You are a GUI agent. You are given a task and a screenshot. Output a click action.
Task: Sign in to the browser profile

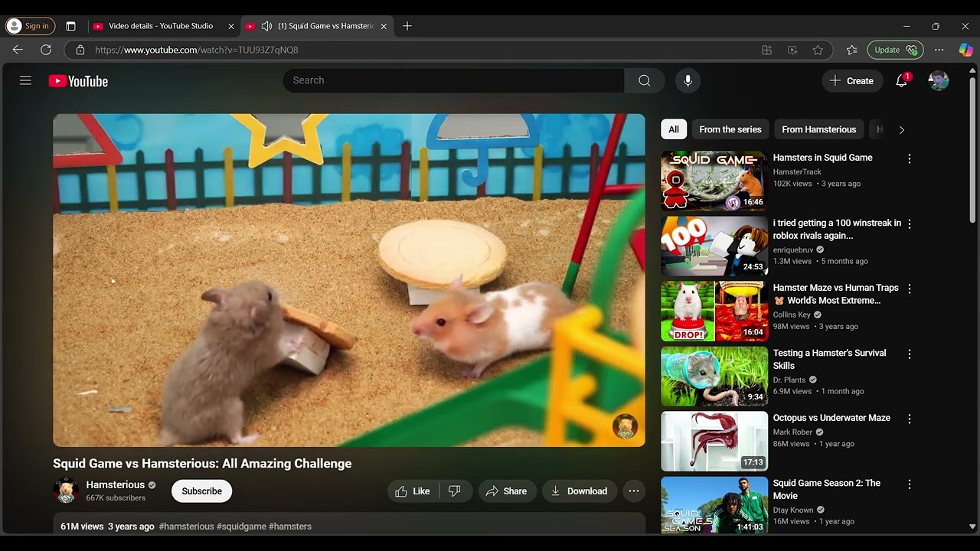click(x=30, y=26)
